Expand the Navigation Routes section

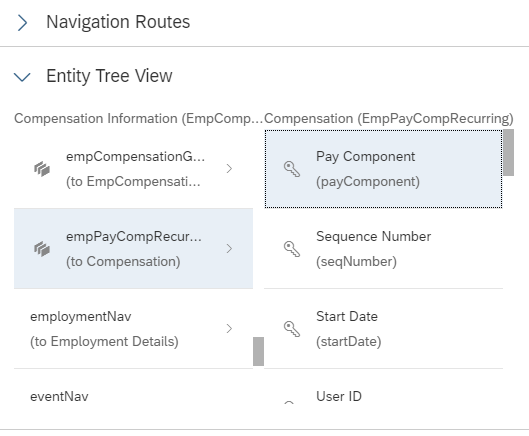[22, 23]
